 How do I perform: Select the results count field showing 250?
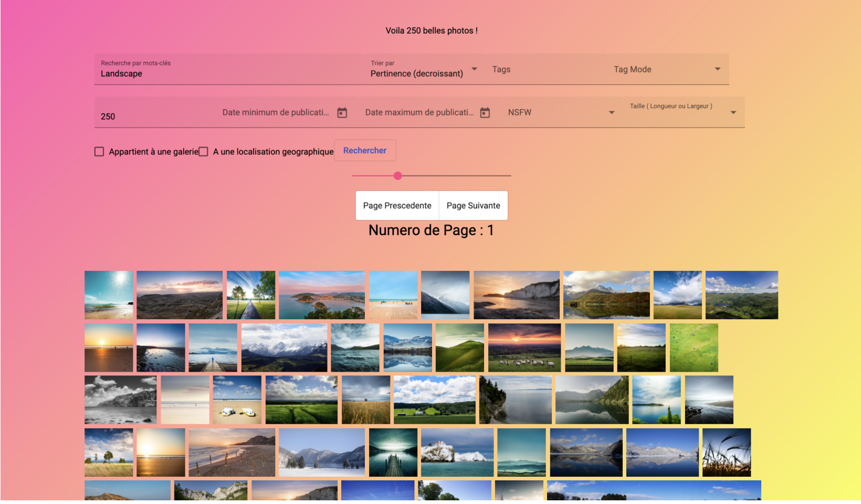tap(155, 116)
